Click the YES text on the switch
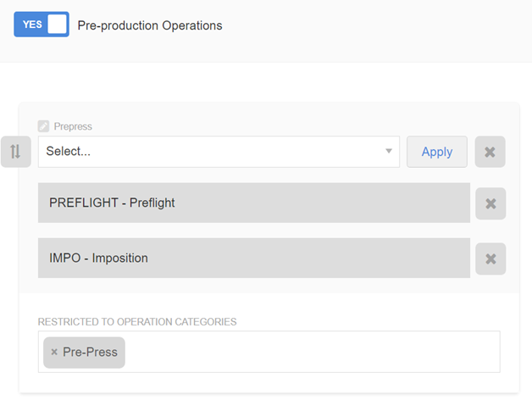Image resolution: width=532 pixels, height=400 pixels. click(x=32, y=25)
